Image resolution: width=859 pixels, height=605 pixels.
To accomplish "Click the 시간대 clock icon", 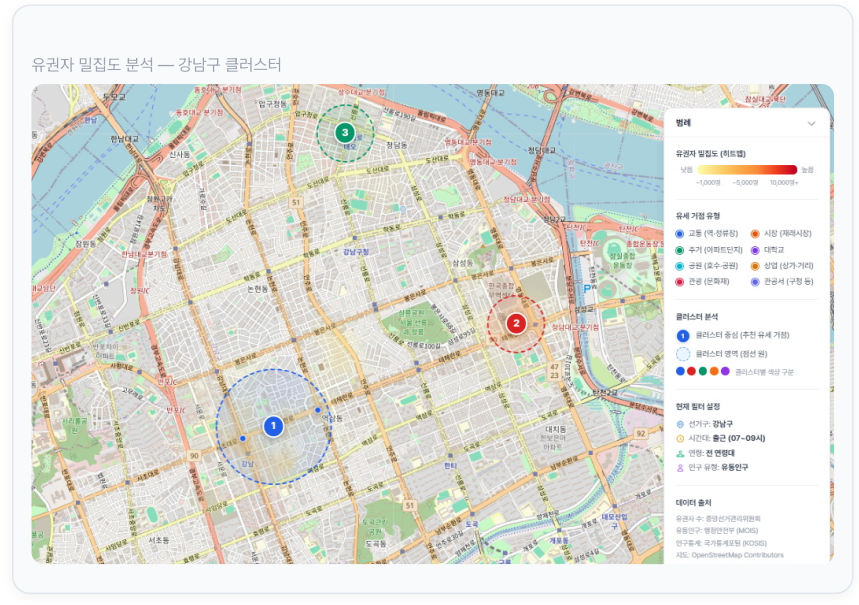I will (681, 438).
